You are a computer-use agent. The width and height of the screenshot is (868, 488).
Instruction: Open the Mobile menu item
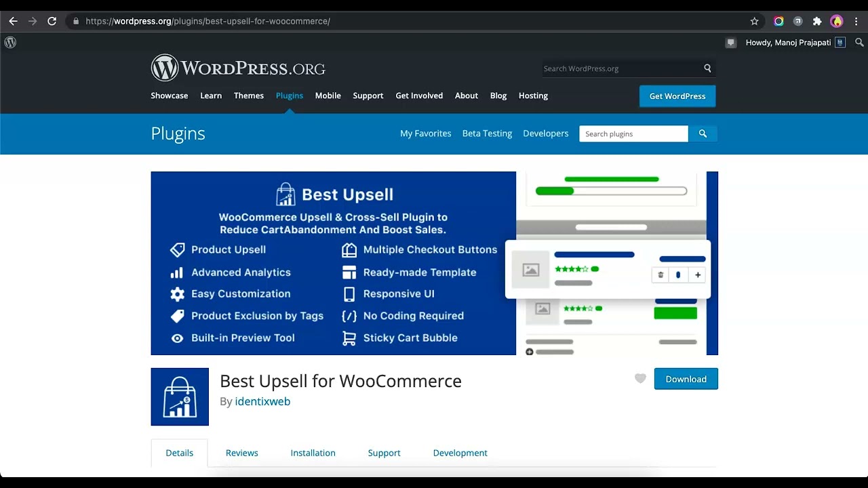pos(328,96)
